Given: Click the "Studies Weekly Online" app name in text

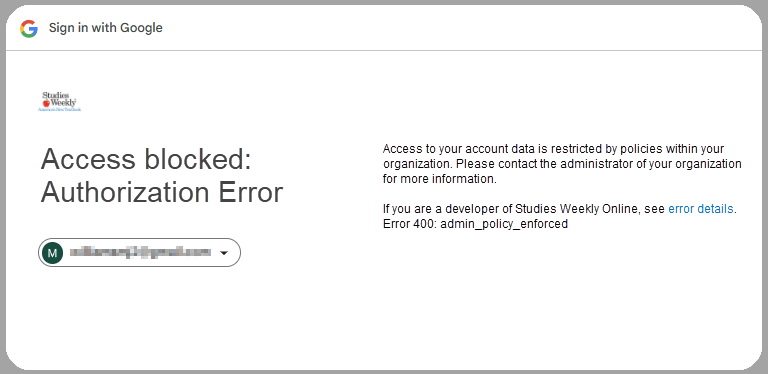Looking at the screenshot, I should point(576,209).
